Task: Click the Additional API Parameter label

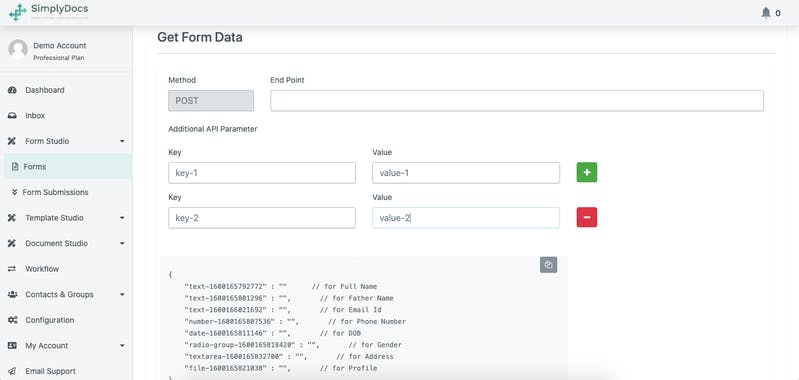Action: pyautogui.click(x=212, y=129)
